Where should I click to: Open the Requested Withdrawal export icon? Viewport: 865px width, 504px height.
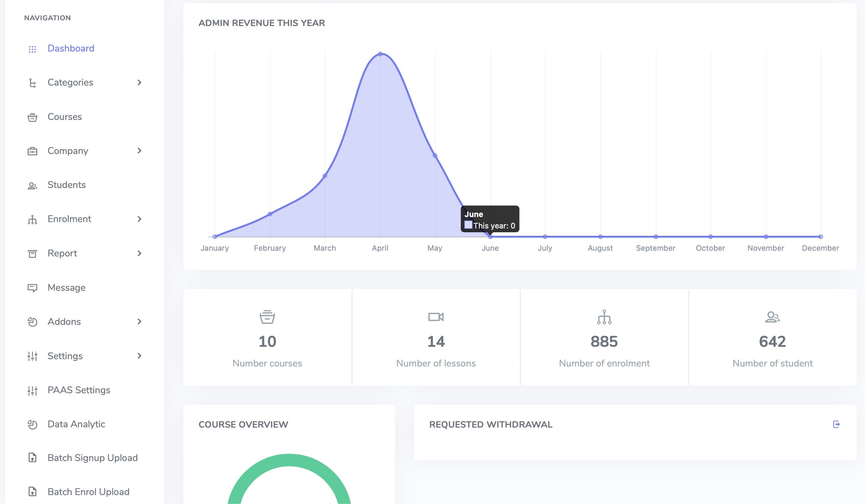tap(836, 424)
